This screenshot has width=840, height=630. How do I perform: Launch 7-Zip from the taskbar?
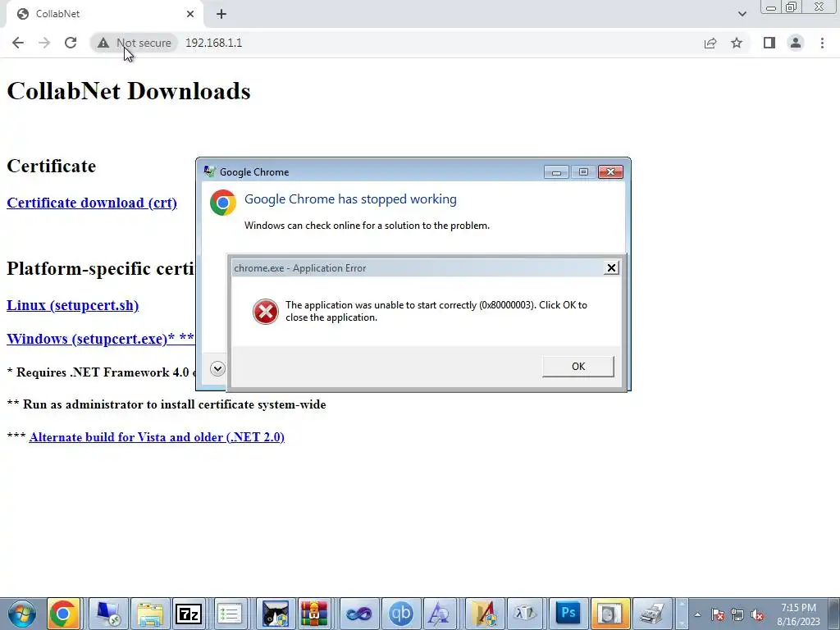[189, 614]
